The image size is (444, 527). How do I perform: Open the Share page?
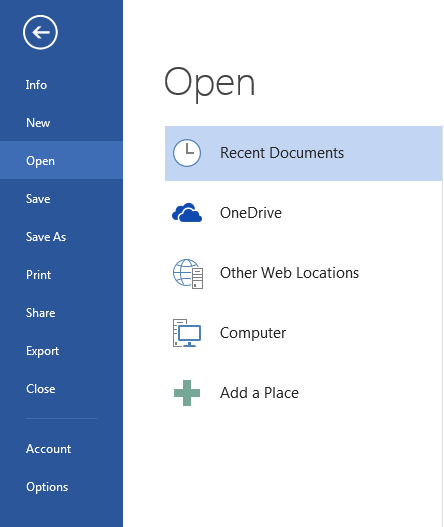pyautogui.click(x=61, y=313)
